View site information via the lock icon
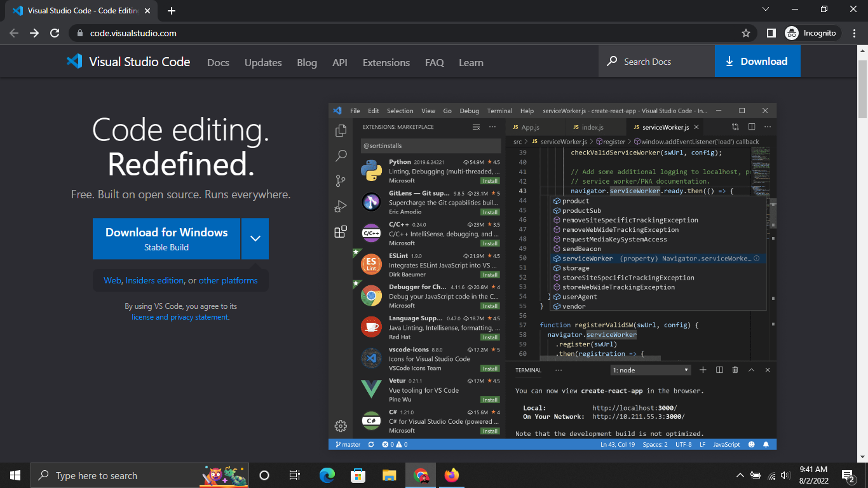The height and width of the screenshot is (488, 868). pyautogui.click(x=79, y=33)
